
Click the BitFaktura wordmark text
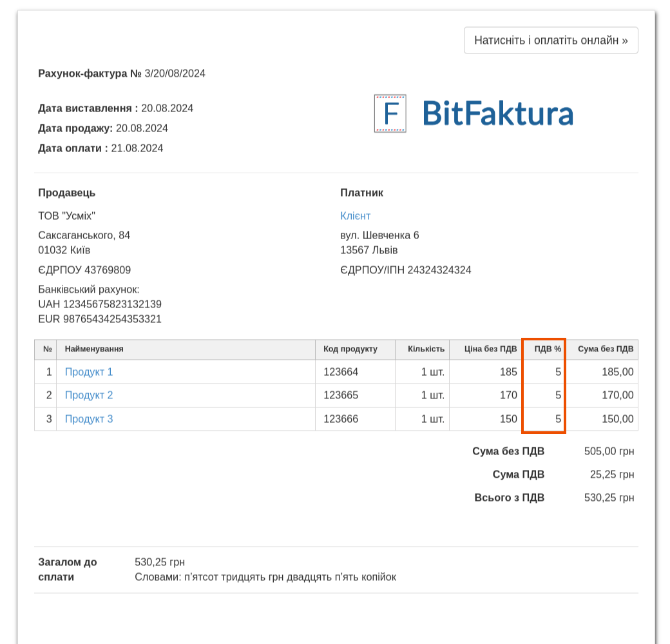click(497, 113)
